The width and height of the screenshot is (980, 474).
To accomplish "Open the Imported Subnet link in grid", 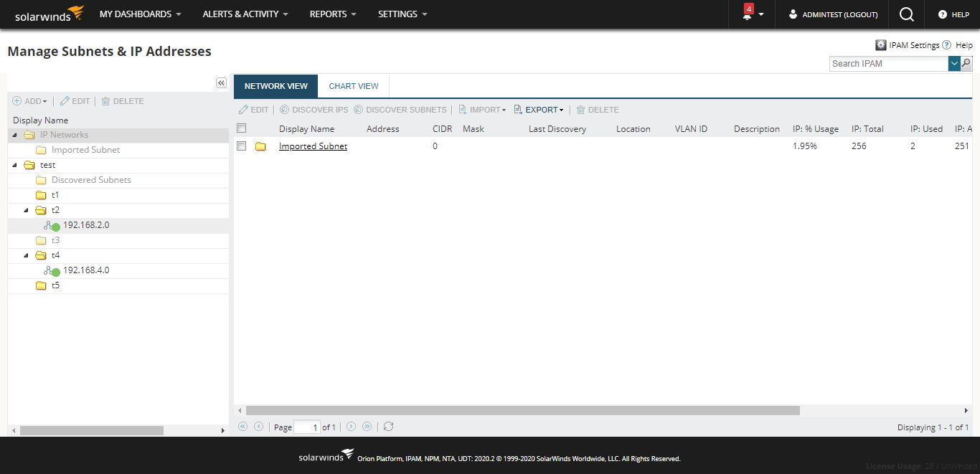I will [313, 146].
